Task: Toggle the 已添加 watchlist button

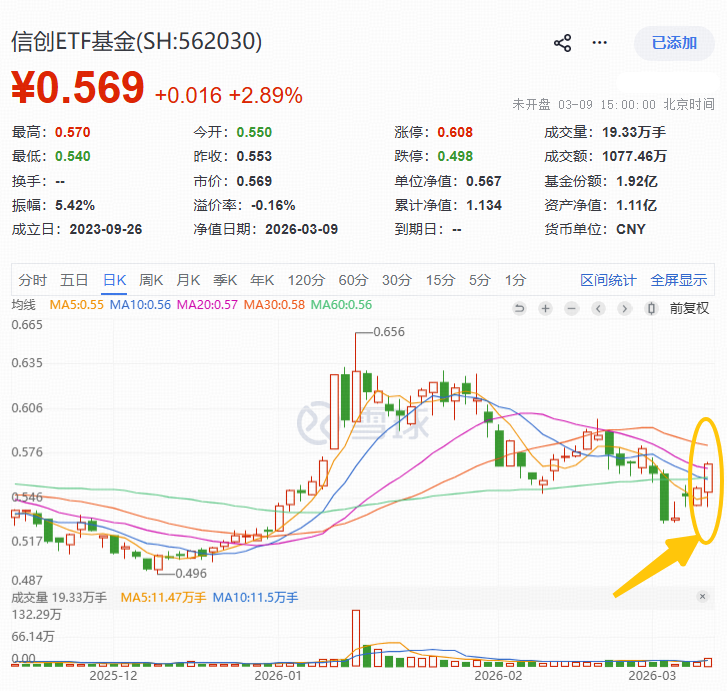Action: click(674, 43)
